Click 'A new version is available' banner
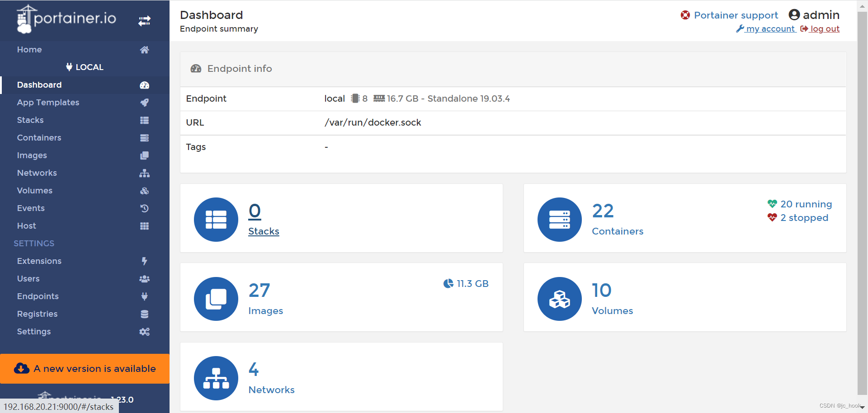This screenshot has height=413, width=868. (85, 369)
